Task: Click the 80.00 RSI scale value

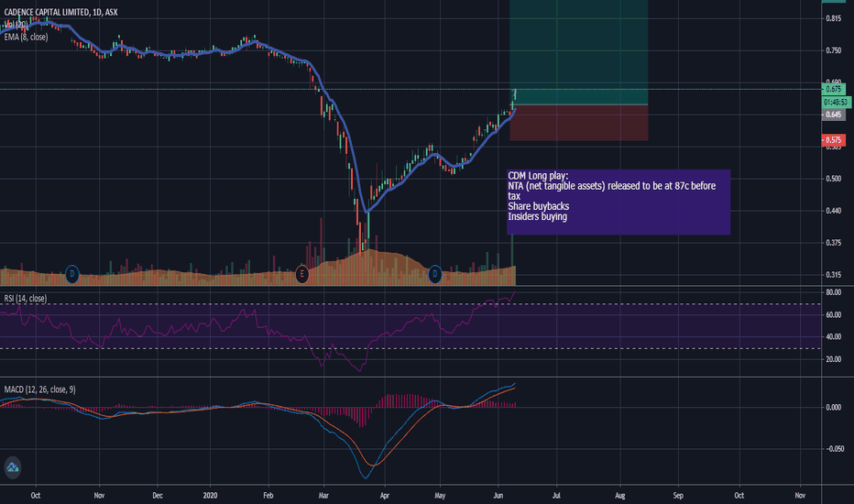Action: (x=833, y=292)
